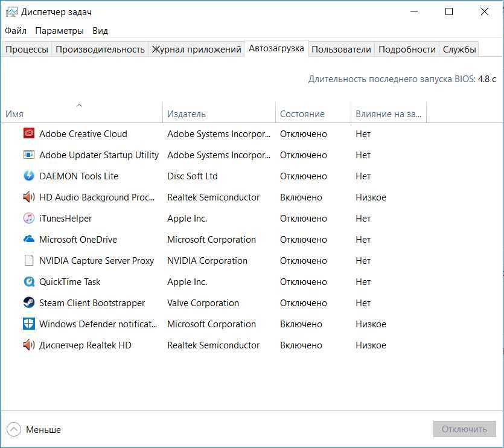This screenshot has width=504, height=448.
Task: Click the Adobe Creative Cloud icon
Action: pos(29,133)
